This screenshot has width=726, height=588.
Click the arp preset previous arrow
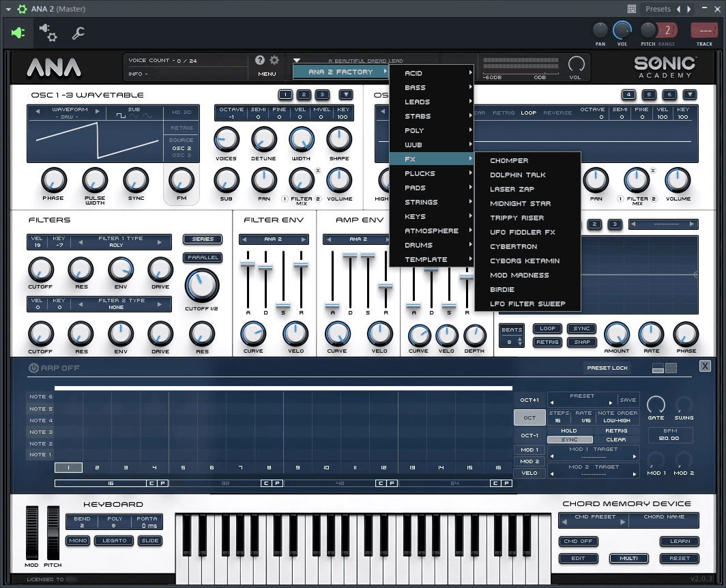pos(552,402)
